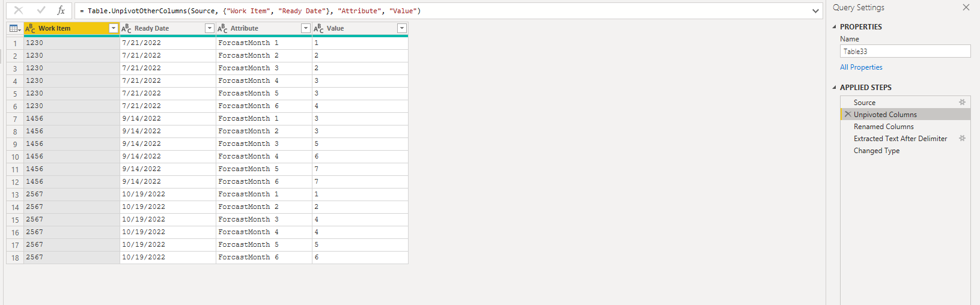Image resolution: width=980 pixels, height=305 pixels.
Task: Select row number 7
Action: click(15, 119)
